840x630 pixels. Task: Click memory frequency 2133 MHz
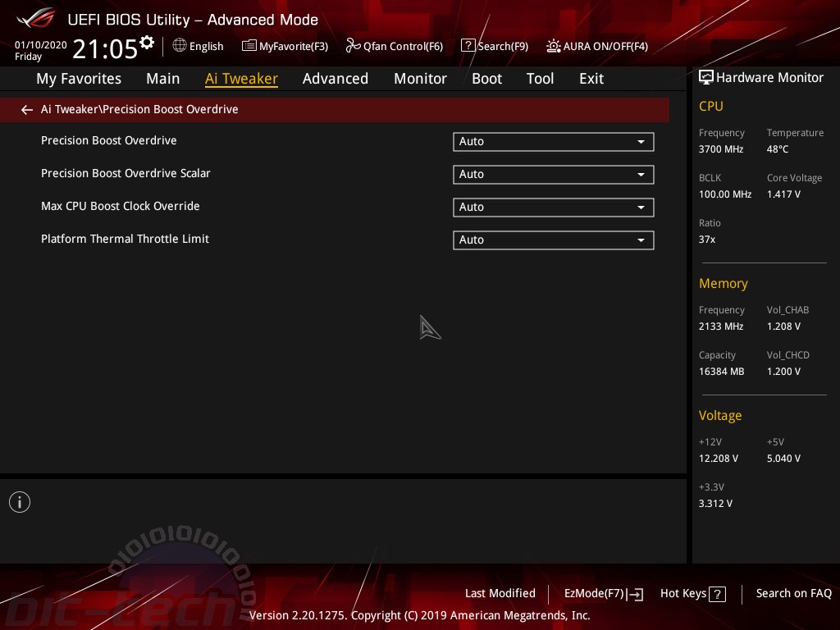point(720,326)
